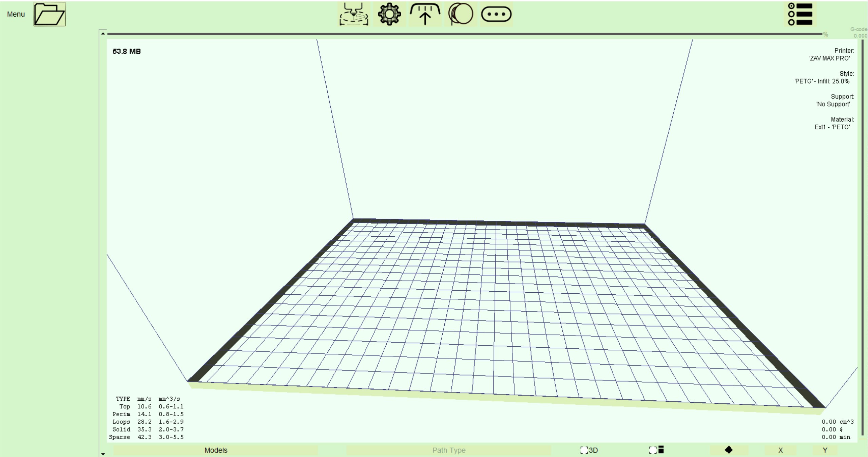868x457 pixels.
Task: Click the support settings arrow icon
Action: pos(425,14)
